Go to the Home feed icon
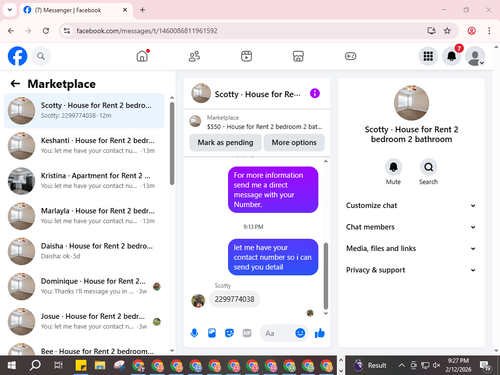Image resolution: width=500 pixels, height=375 pixels. tap(142, 56)
